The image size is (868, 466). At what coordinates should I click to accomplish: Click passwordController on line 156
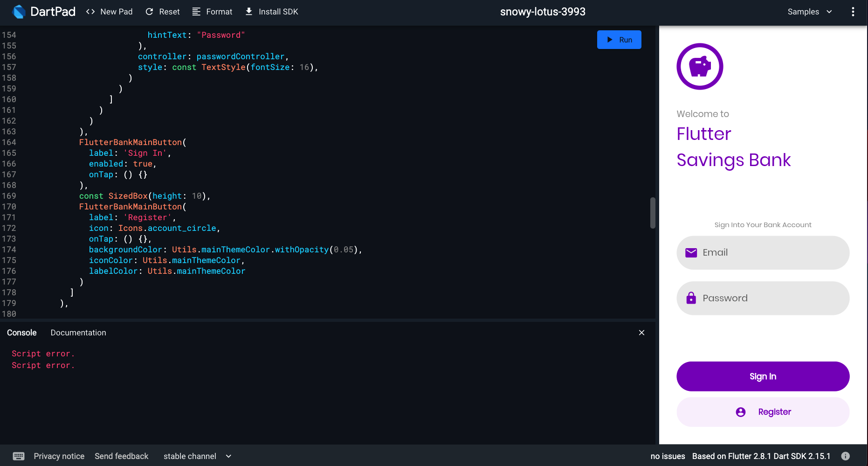[240, 56]
